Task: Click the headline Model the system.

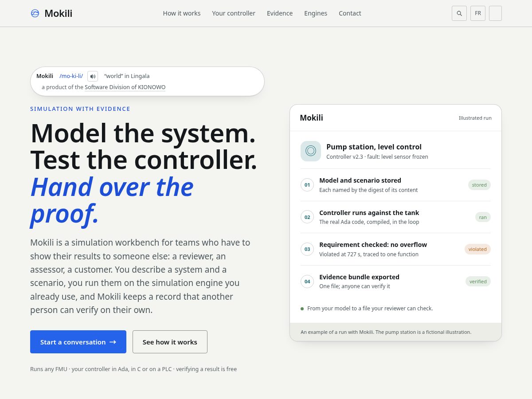Action: [x=143, y=133]
